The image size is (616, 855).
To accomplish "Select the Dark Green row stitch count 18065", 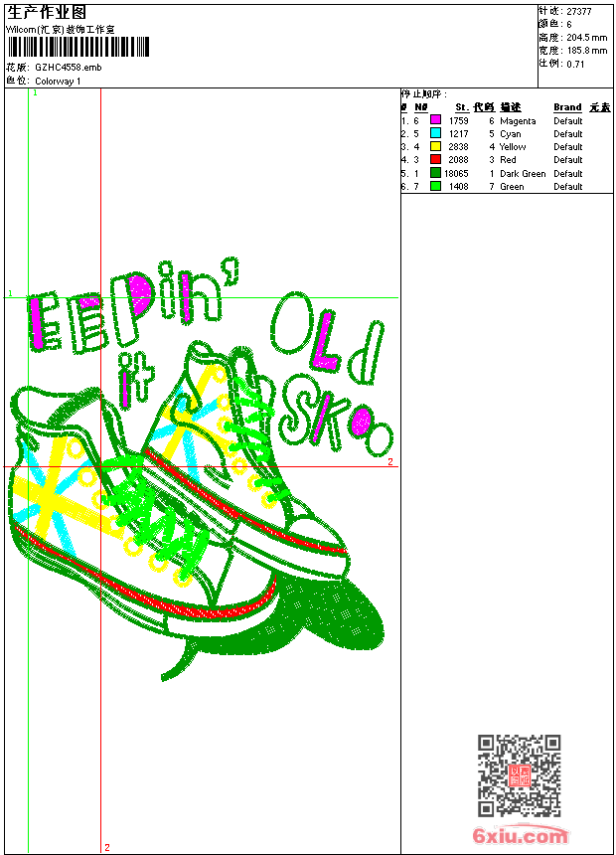I will 456,173.
